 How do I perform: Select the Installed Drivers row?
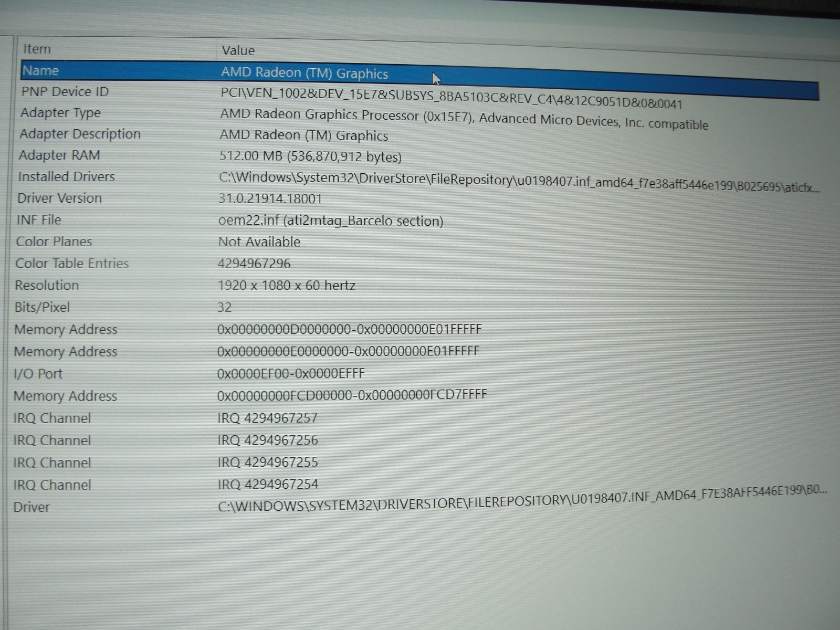[420, 181]
